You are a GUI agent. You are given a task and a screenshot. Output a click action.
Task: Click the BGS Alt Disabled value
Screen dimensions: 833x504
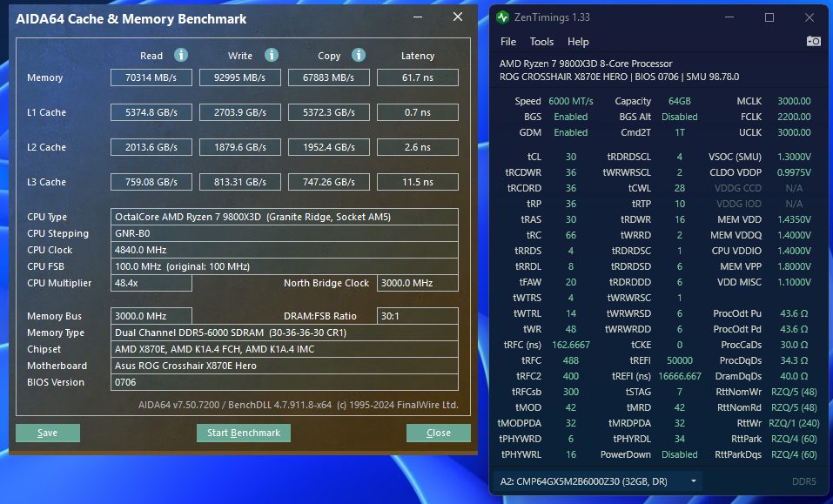pos(680,117)
